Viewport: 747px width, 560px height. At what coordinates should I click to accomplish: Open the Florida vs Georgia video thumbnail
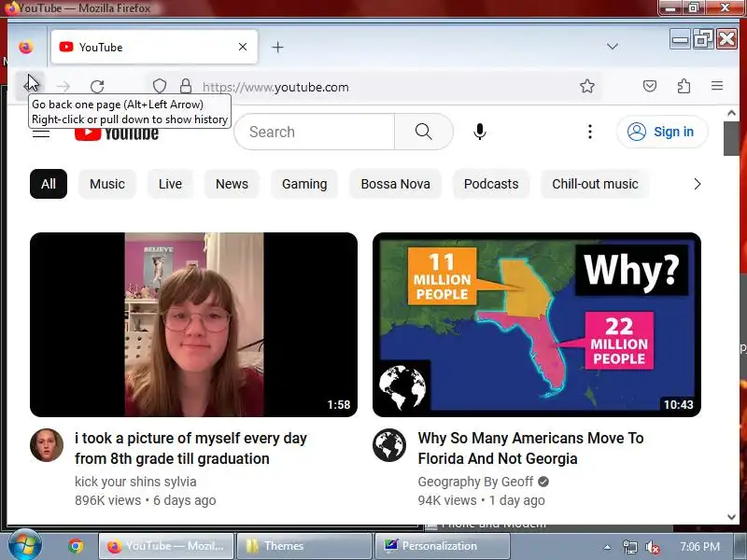click(536, 325)
